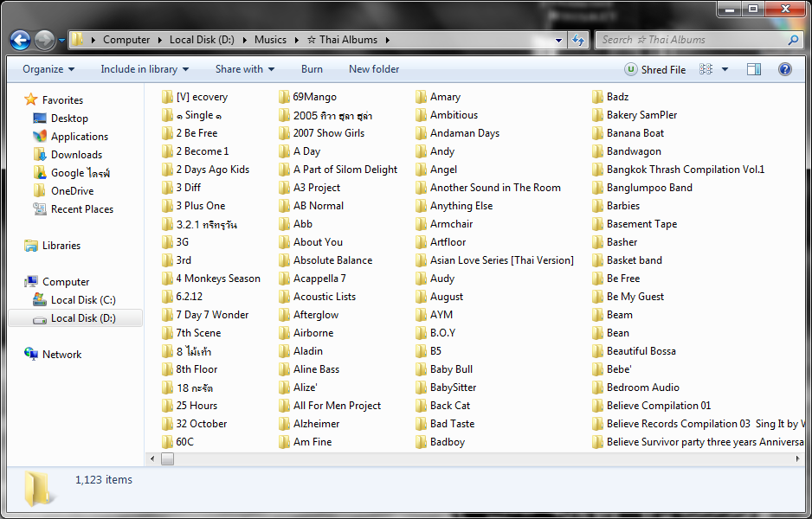Open Help with the question mark icon
The width and height of the screenshot is (812, 519).
[x=785, y=69]
